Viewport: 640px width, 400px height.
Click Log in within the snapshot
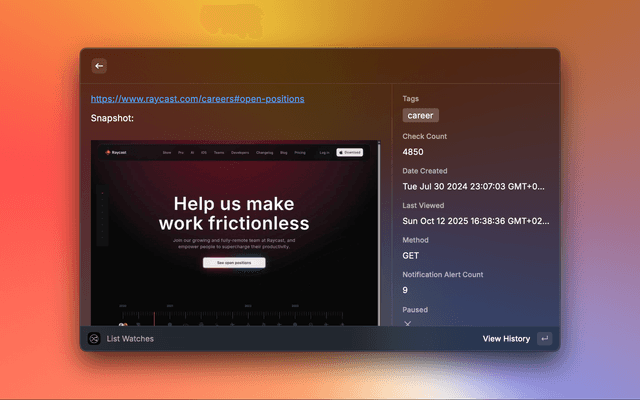point(324,153)
